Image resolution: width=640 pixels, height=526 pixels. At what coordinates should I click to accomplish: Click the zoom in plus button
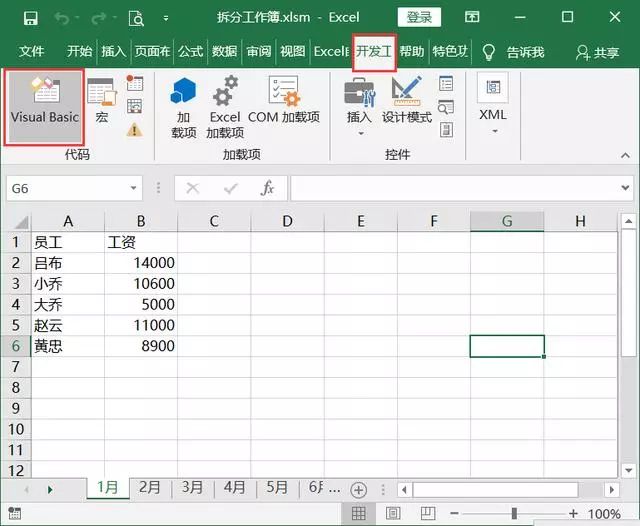point(573,513)
